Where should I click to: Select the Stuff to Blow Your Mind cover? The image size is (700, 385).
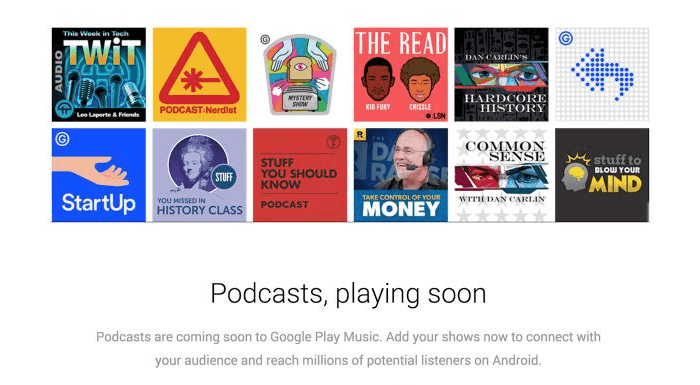pos(602,175)
